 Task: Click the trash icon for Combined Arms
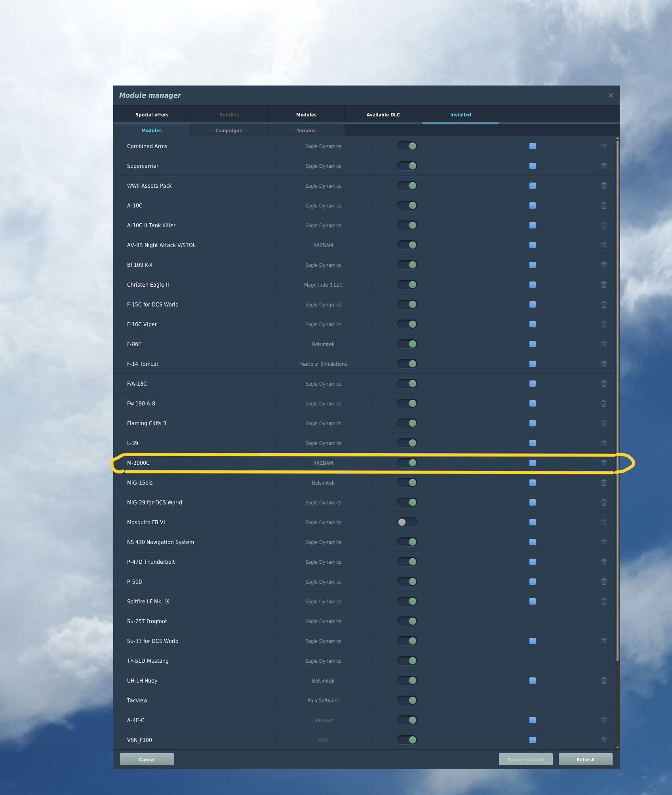(603, 146)
